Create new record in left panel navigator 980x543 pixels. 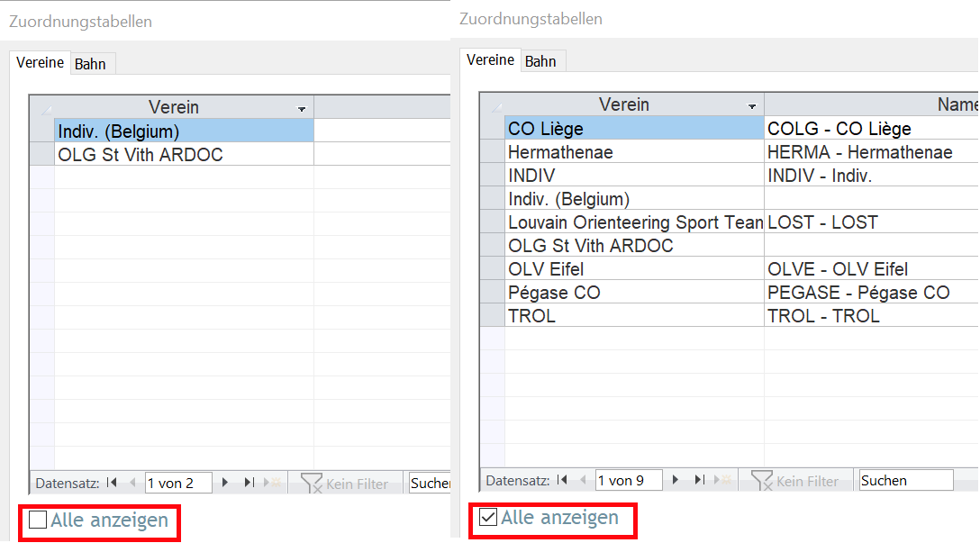(273, 483)
